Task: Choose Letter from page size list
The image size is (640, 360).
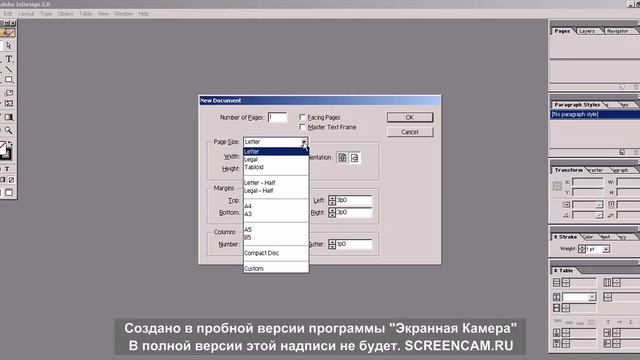Action: tap(276, 151)
